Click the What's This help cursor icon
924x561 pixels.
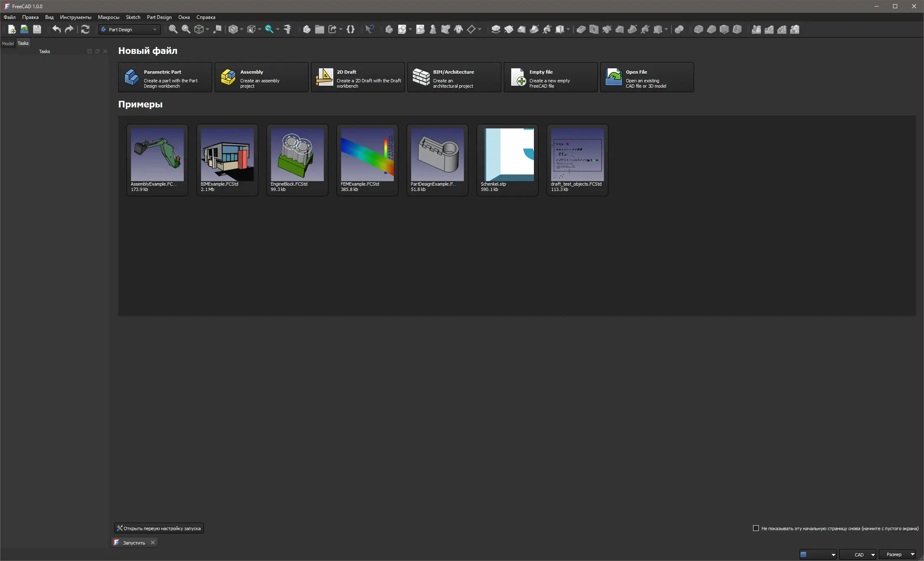[x=370, y=29]
